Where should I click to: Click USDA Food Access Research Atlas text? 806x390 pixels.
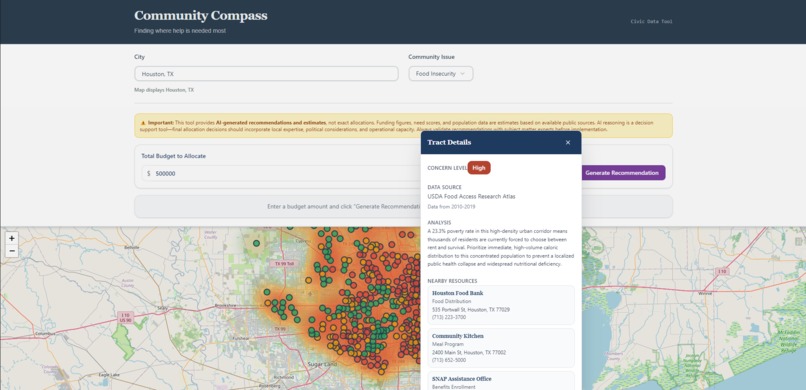(471, 196)
